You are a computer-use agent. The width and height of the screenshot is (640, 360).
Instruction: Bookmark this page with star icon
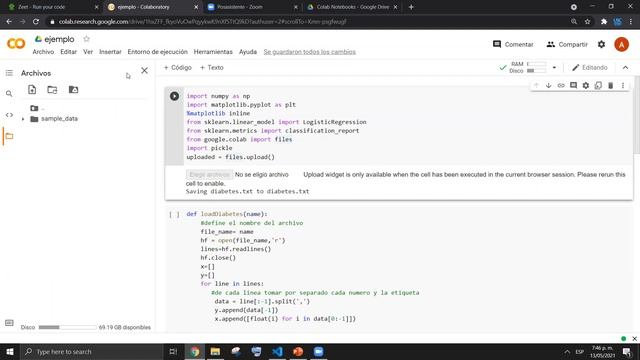pos(587,22)
